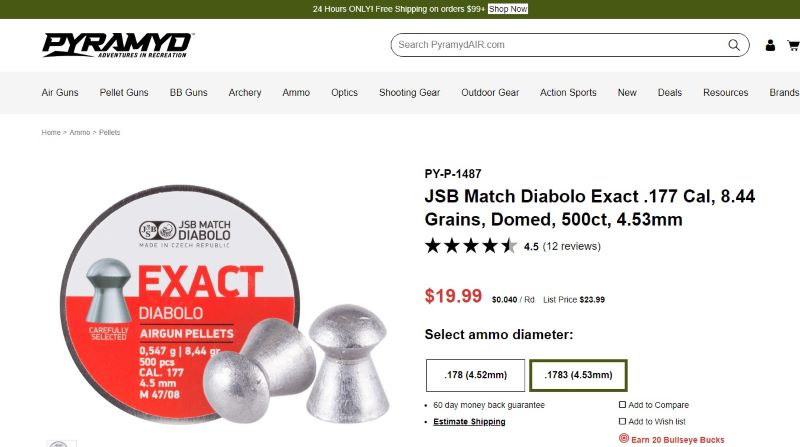Open the Air Guns menu
This screenshot has height=447, width=800.
point(60,92)
